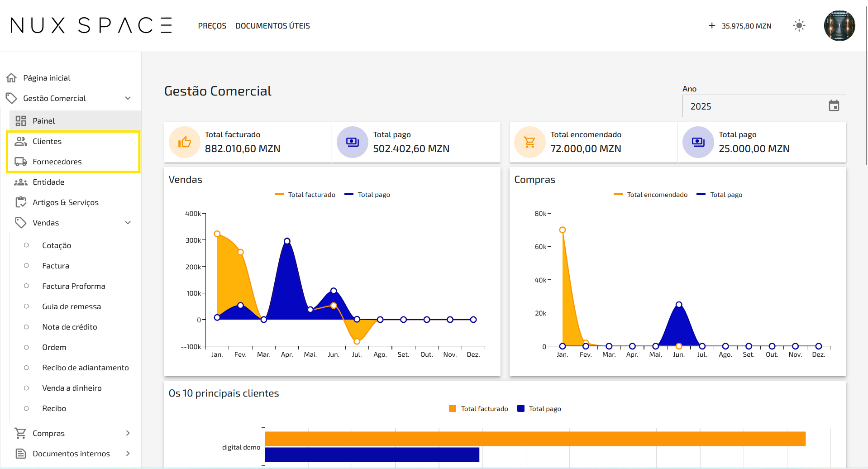Click blue Total pago swatch in clientes legend

coord(521,408)
